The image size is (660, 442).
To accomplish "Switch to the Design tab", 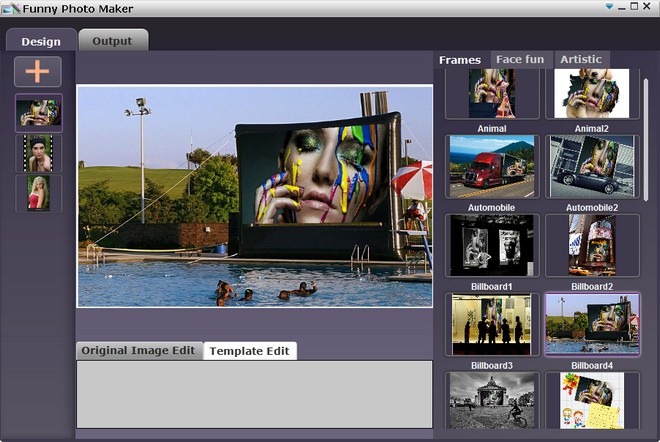I will click(41, 41).
